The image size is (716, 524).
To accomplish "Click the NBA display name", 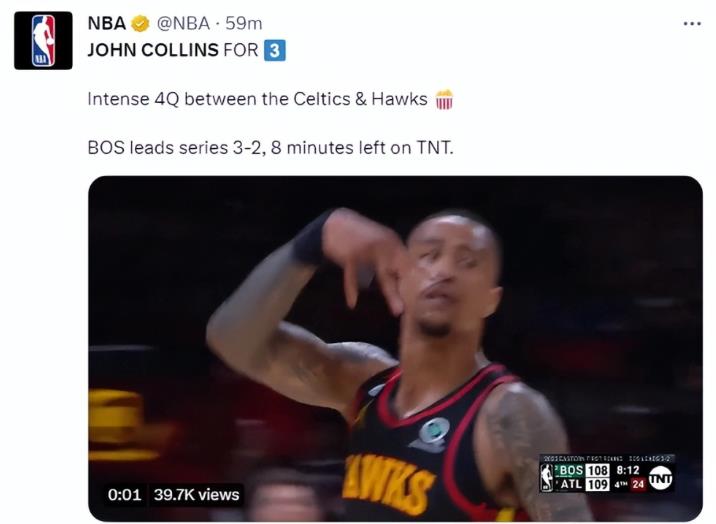I will pyautogui.click(x=106, y=23).
